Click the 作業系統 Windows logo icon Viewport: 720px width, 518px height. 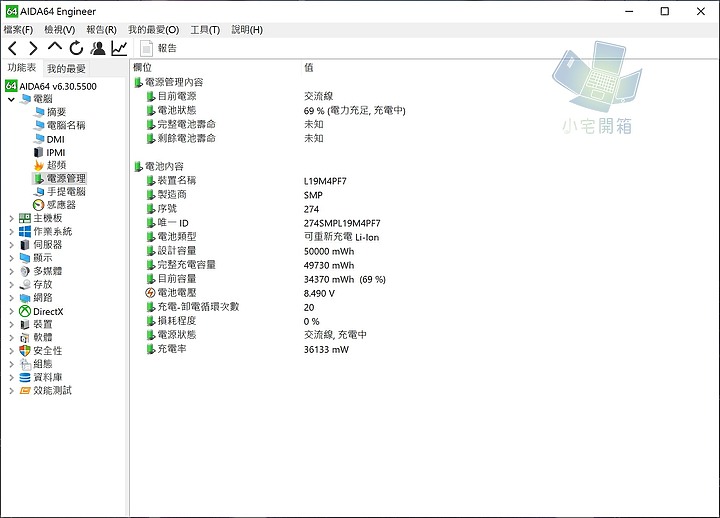tap(25, 231)
